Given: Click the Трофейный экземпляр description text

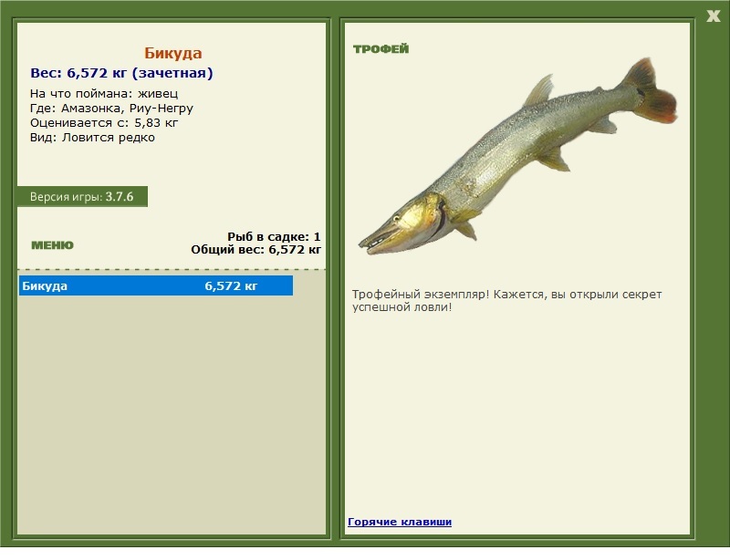Looking at the screenshot, I should pyautogui.click(x=506, y=300).
